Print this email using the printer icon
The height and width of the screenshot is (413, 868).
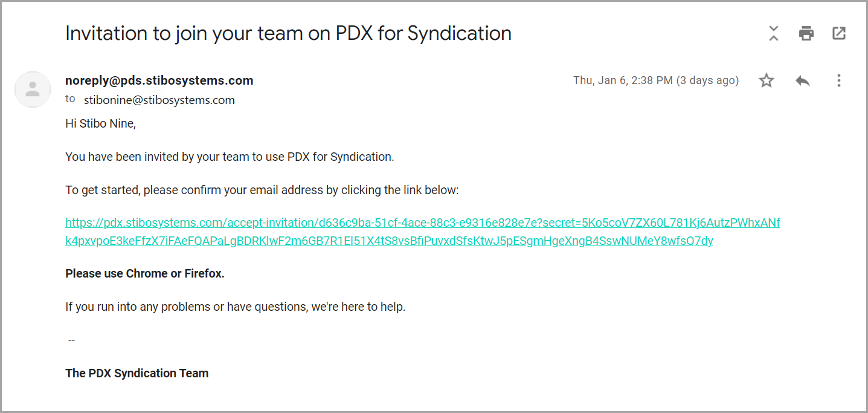pos(806,33)
